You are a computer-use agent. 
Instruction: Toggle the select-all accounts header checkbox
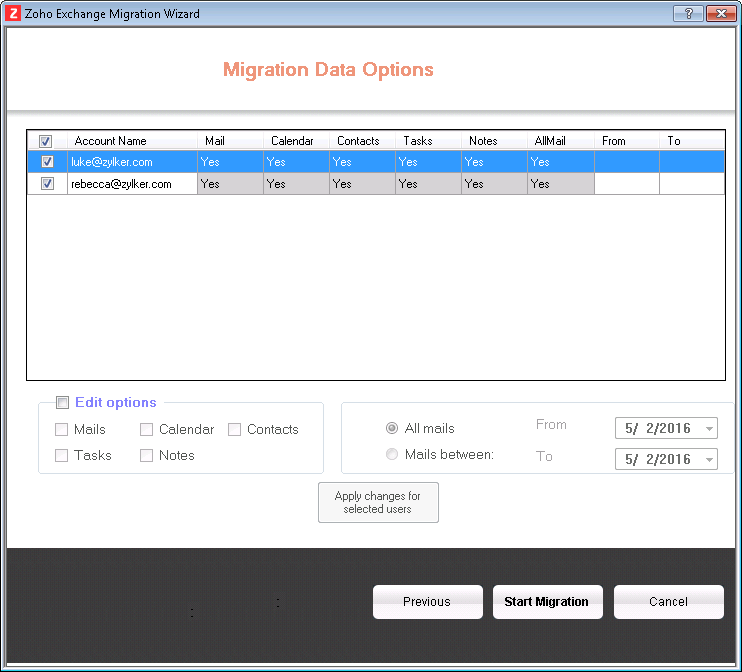coord(46,141)
